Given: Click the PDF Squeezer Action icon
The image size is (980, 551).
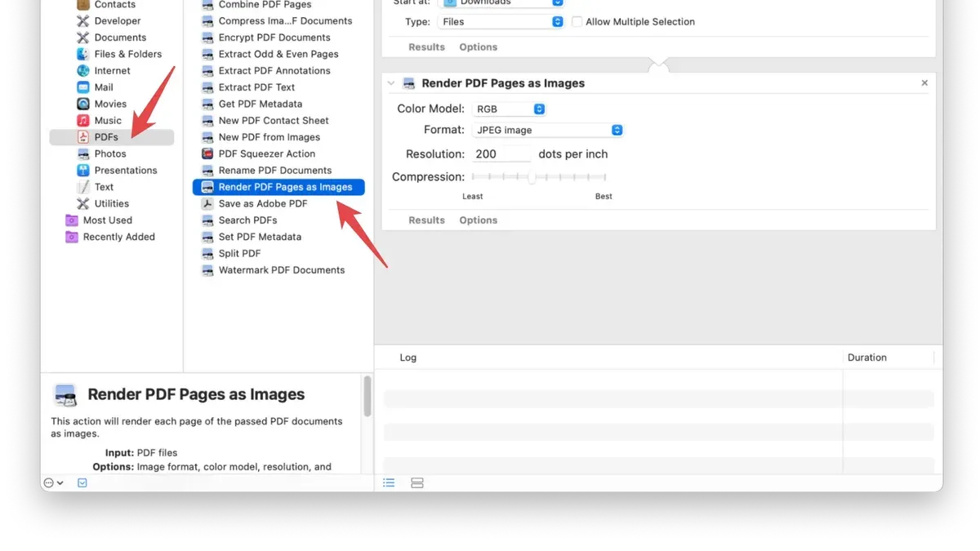Looking at the screenshot, I should click(x=207, y=153).
